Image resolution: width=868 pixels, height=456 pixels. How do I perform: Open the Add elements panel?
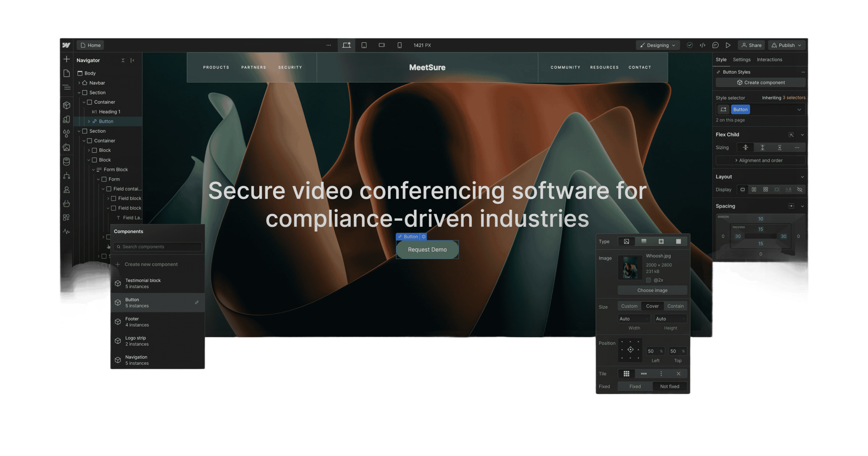(x=67, y=59)
